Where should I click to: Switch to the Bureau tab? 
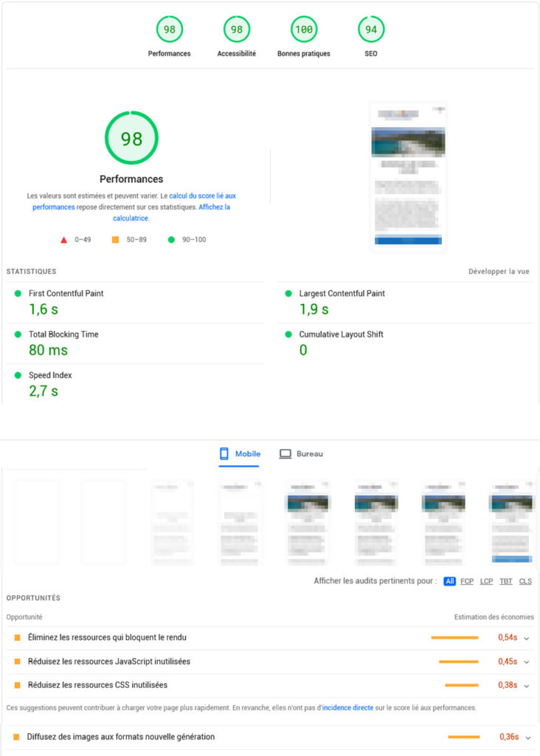pos(302,454)
